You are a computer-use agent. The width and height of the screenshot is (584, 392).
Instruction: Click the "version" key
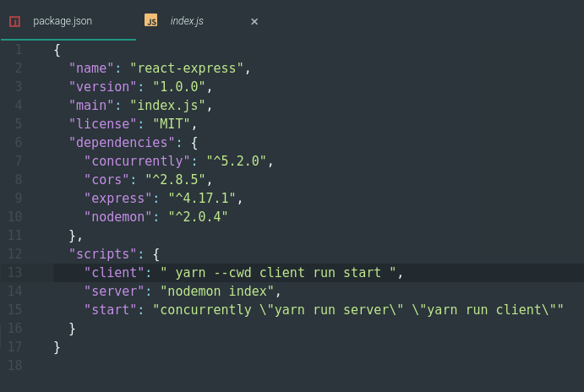(x=103, y=87)
